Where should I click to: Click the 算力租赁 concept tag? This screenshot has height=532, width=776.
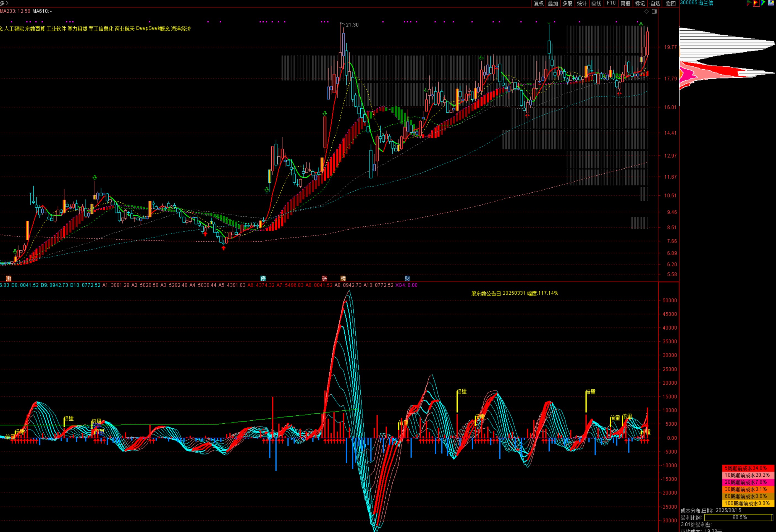click(x=77, y=29)
